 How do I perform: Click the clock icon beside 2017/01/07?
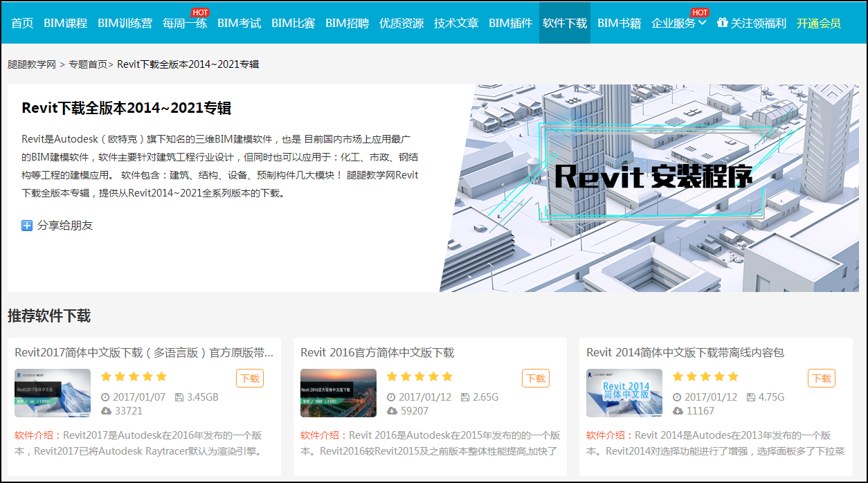point(105,397)
